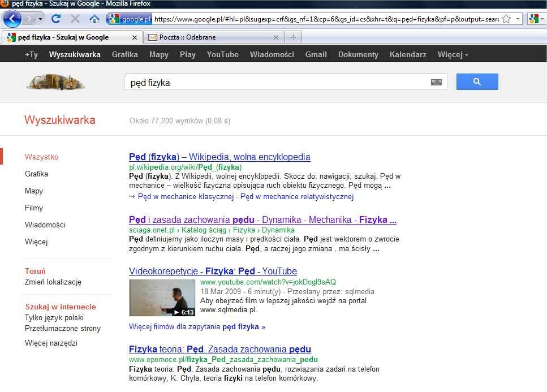Select Wyszukiwarka in the black Google bar

75,54
